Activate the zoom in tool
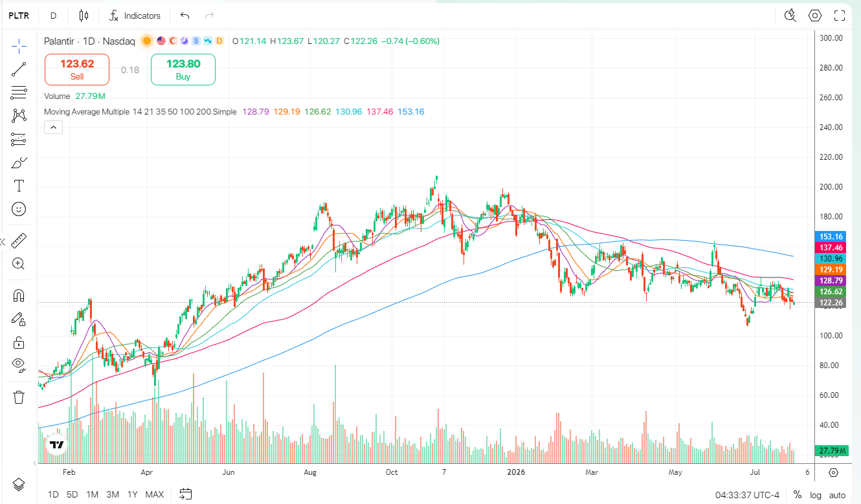Viewport: 861px width, 504px height. (19, 263)
